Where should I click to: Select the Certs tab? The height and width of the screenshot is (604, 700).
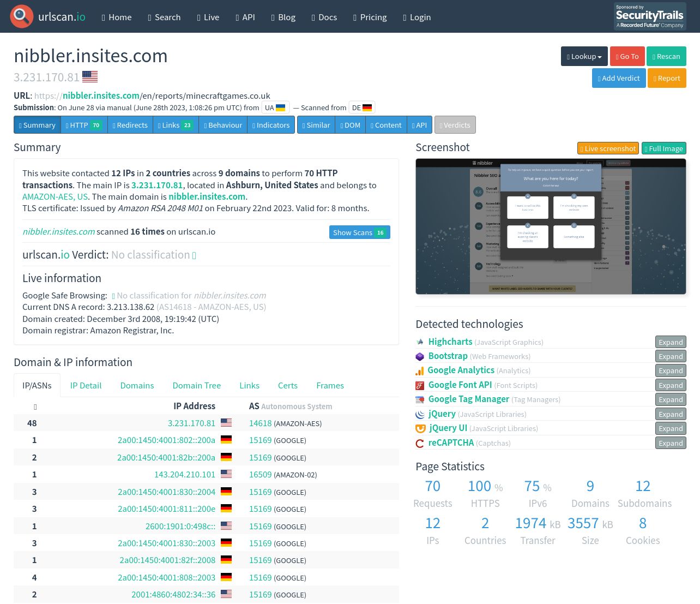click(288, 385)
